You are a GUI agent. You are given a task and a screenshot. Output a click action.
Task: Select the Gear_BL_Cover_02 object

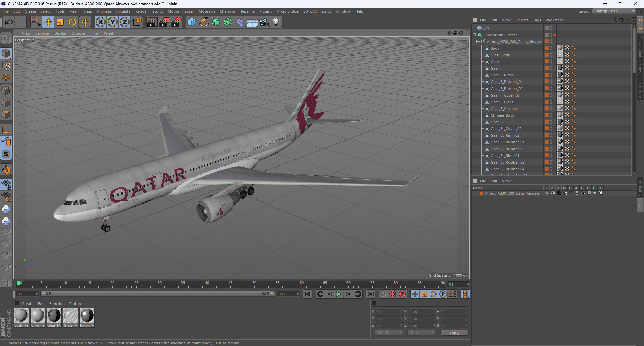506,129
